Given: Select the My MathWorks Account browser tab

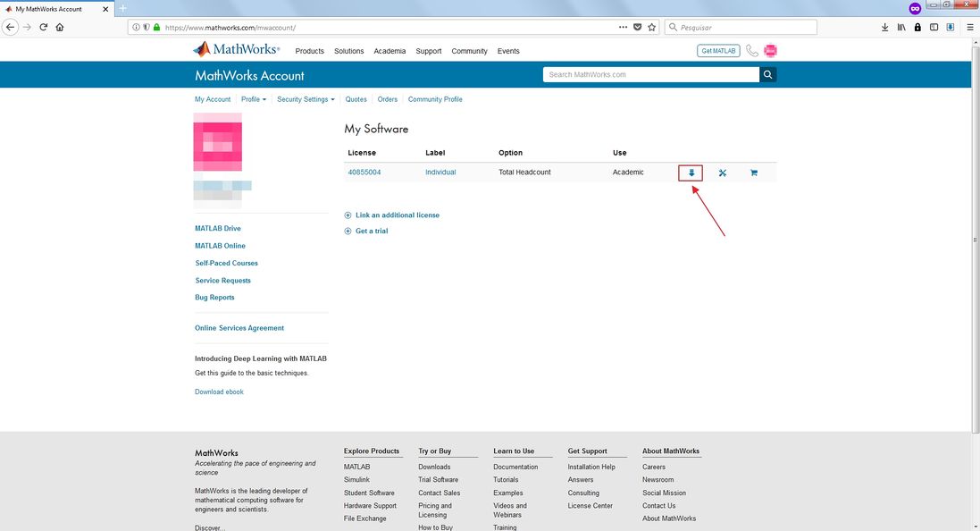Looking at the screenshot, I should [x=56, y=9].
